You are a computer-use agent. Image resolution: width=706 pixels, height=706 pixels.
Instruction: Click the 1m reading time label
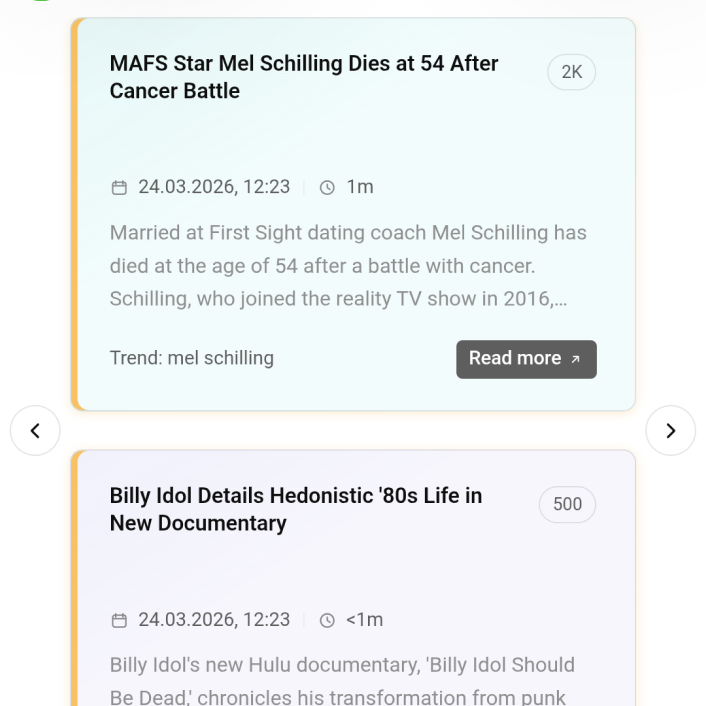[360, 187]
